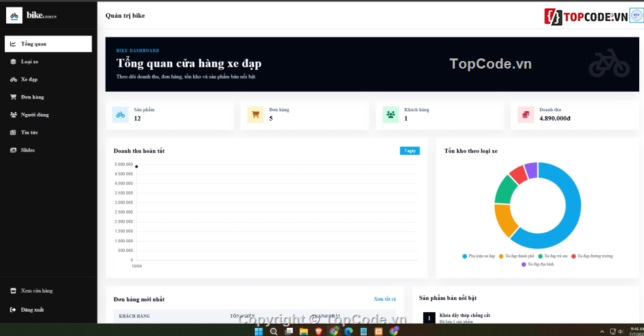Show hidden system tray icons
The width and height of the screenshot is (644, 336).
tap(602, 331)
